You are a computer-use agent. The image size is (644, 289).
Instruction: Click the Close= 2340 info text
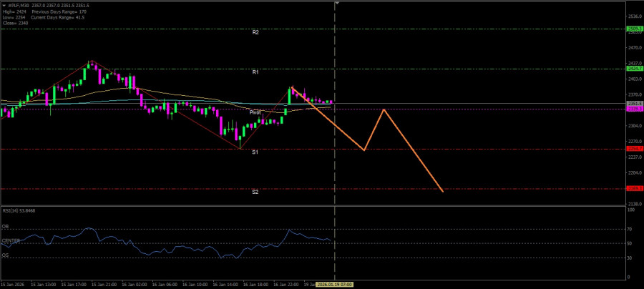click(15, 24)
